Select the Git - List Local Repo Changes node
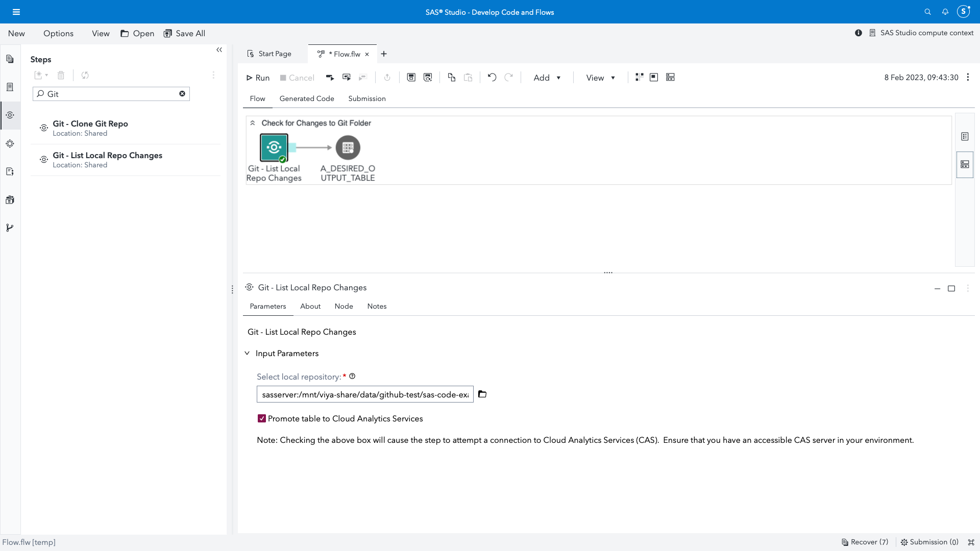Viewport: 980px width, 551px height. 274,147
